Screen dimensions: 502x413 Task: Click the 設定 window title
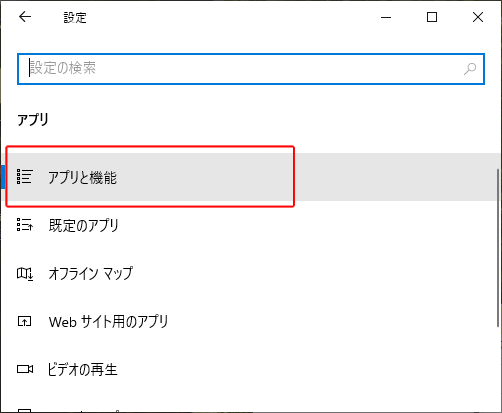[75, 17]
